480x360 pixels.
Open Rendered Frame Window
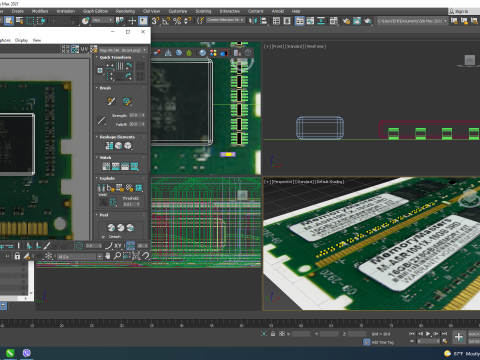point(357,21)
